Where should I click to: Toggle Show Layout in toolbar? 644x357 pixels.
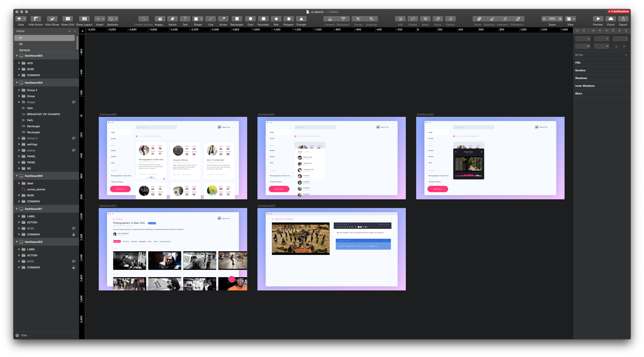tap(84, 19)
